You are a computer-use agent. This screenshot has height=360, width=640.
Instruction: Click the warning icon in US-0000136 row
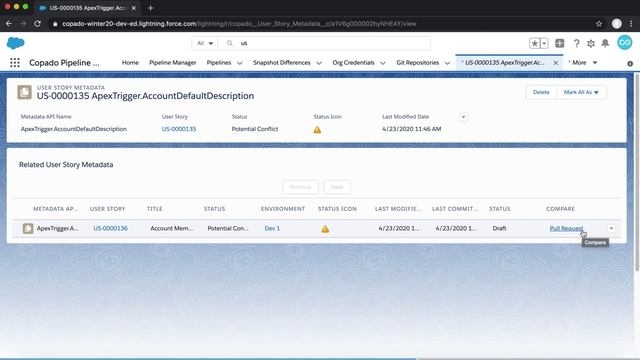325,229
